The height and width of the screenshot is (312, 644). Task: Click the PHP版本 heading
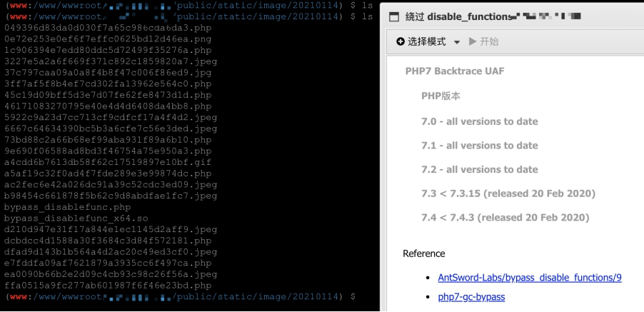click(x=441, y=96)
